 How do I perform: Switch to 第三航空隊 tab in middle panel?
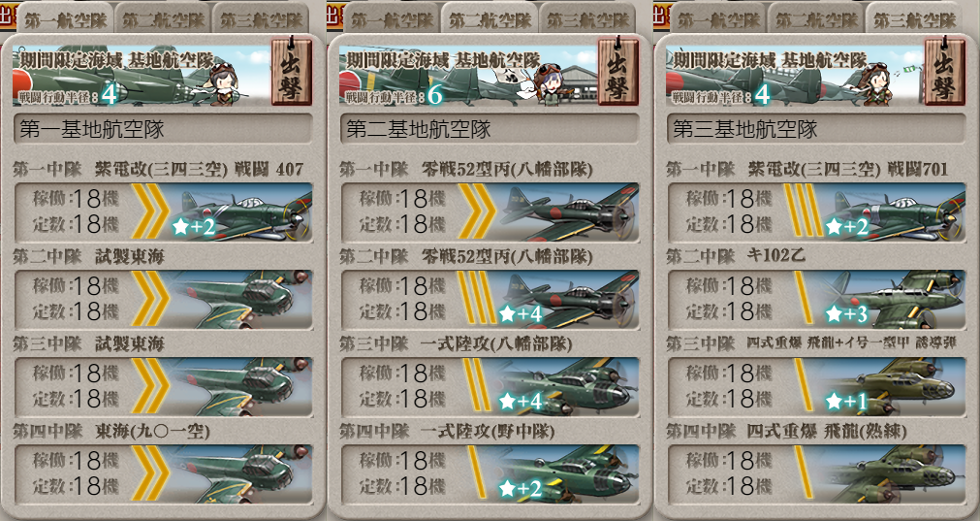(587, 19)
